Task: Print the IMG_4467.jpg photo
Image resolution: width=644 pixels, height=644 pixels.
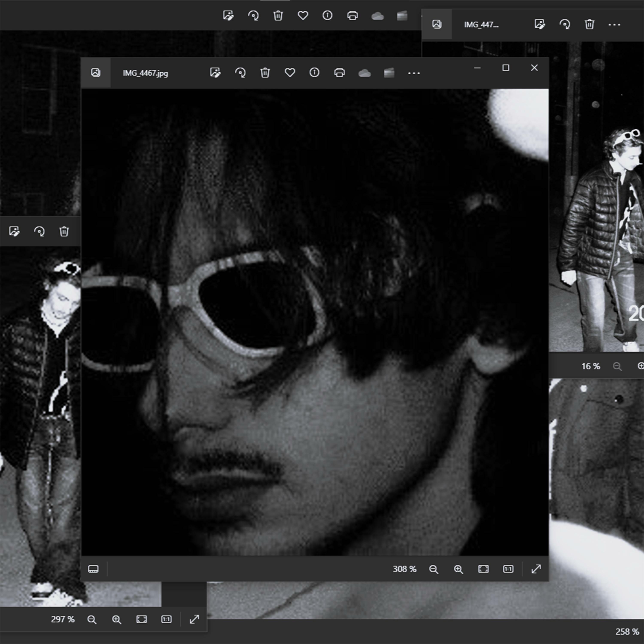Action: tap(339, 73)
